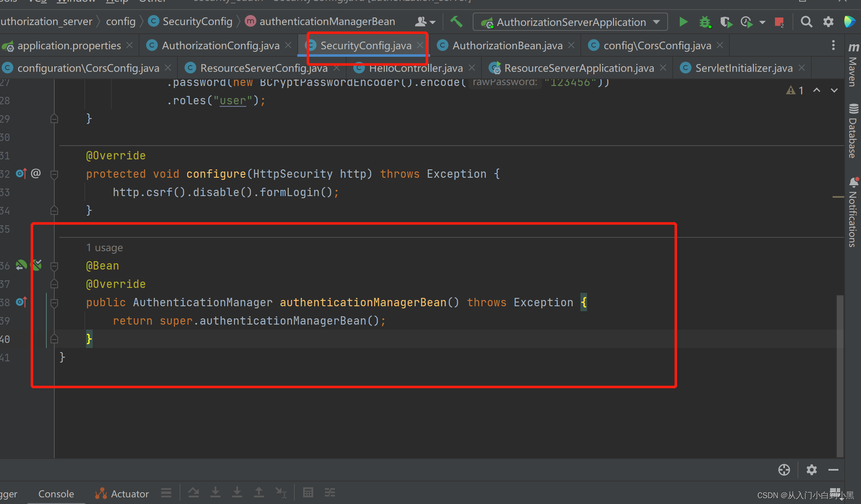Run with profiler clock icon
Image resolution: width=861 pixels, height=504 pixels.
(x=747, y=22)
